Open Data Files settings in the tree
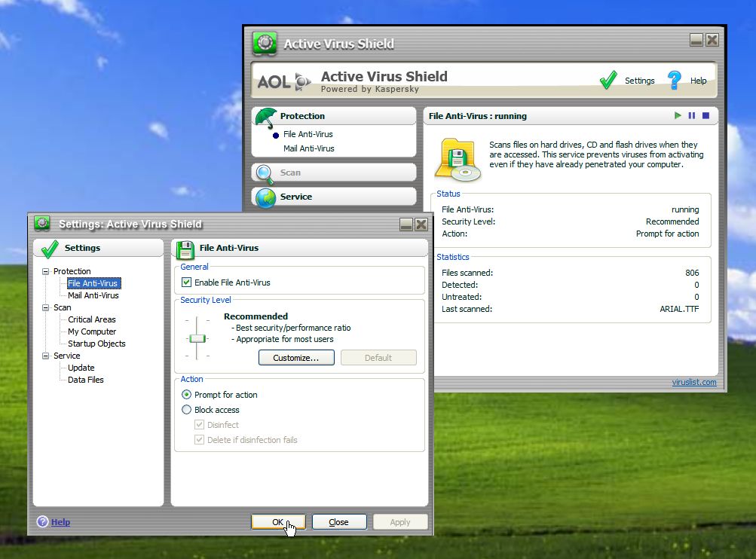756x559 pixels. 85,380
